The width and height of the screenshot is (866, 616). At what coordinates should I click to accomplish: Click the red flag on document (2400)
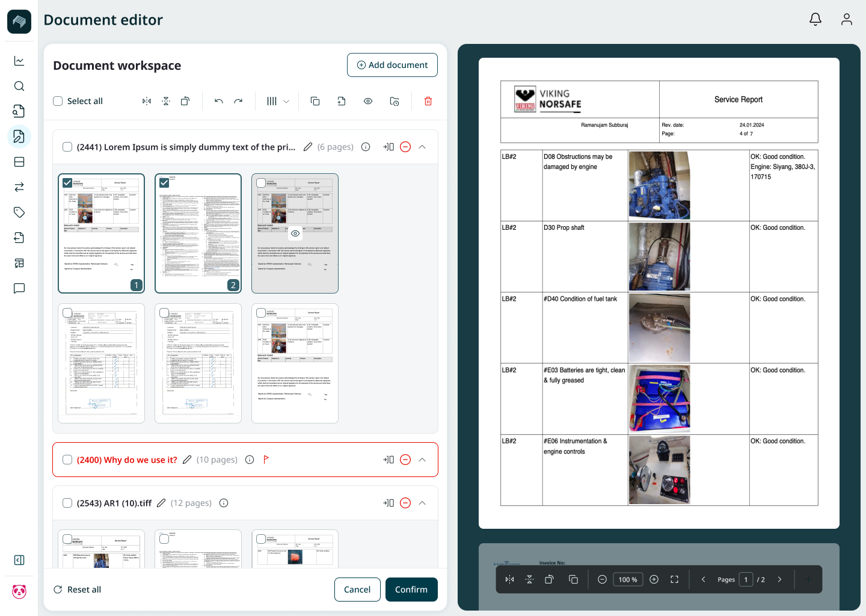(266, 460)
